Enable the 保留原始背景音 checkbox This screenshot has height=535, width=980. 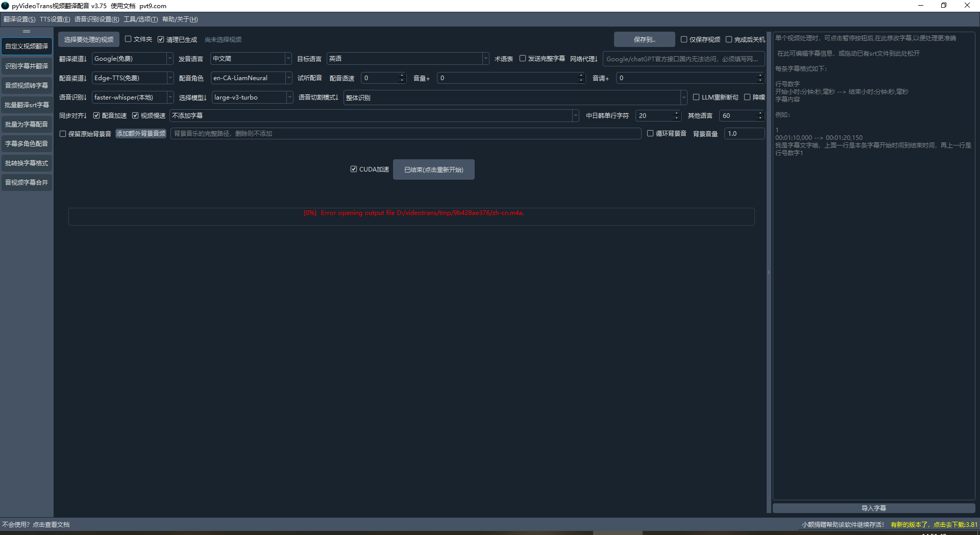63,134
